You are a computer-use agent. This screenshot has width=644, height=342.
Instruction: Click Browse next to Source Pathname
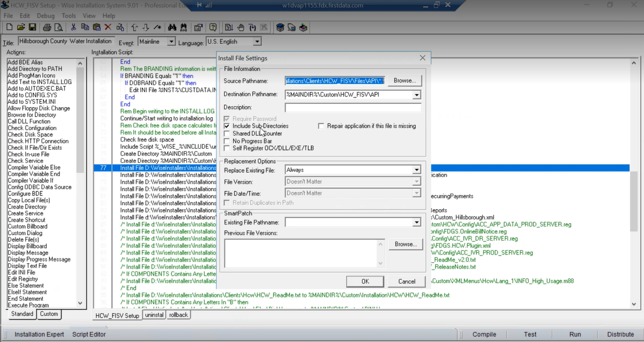pos(404,81)
